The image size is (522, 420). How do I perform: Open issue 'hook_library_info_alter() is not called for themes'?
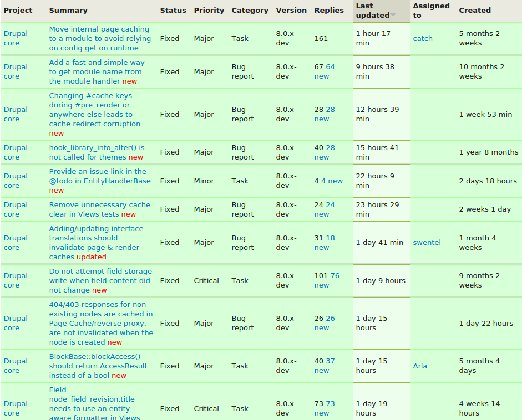pos(97,152)
